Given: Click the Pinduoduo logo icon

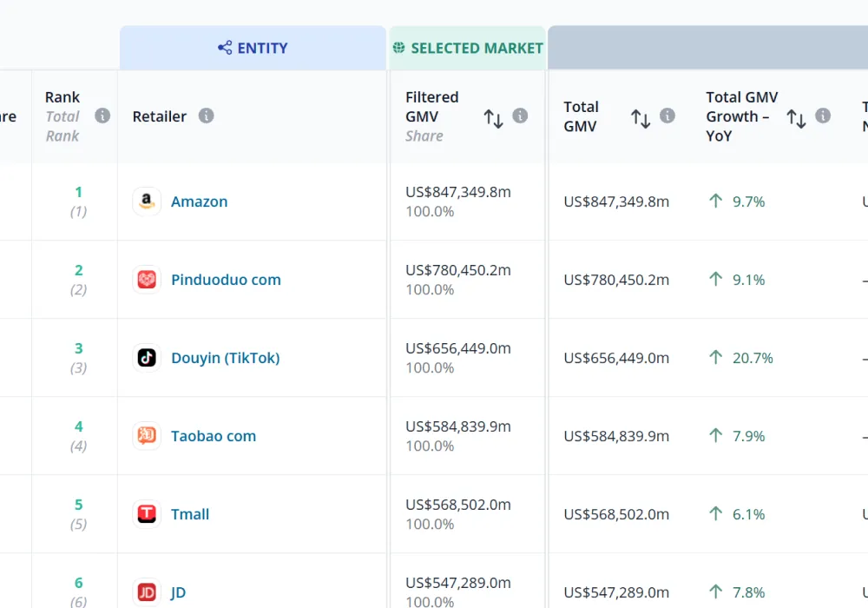Looking at the screenshot, I should pyautogui.click(x=147, y=279).
